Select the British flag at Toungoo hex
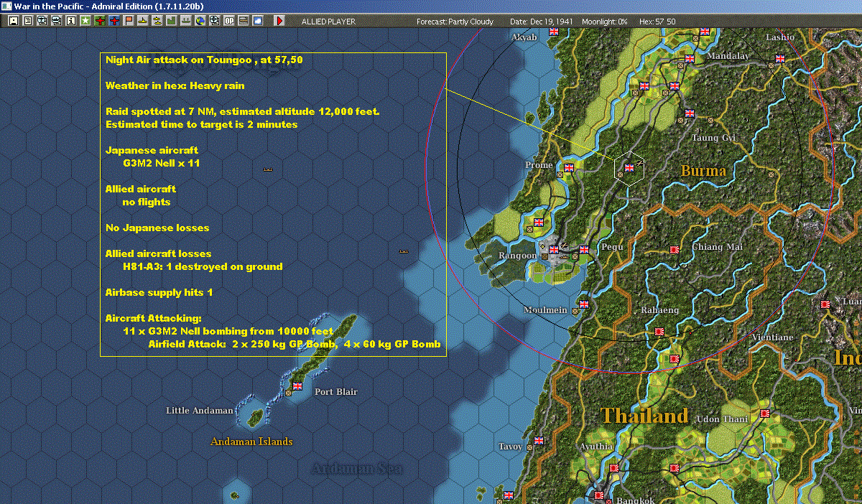 click(x=630, y=167)
